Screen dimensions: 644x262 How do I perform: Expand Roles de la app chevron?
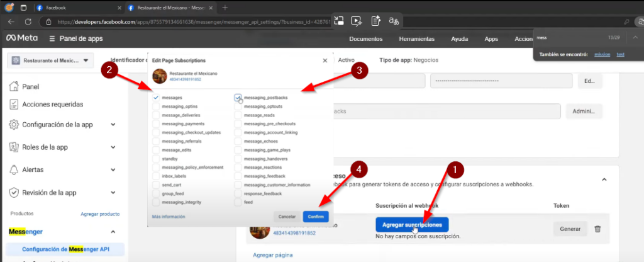click(113, 147)
